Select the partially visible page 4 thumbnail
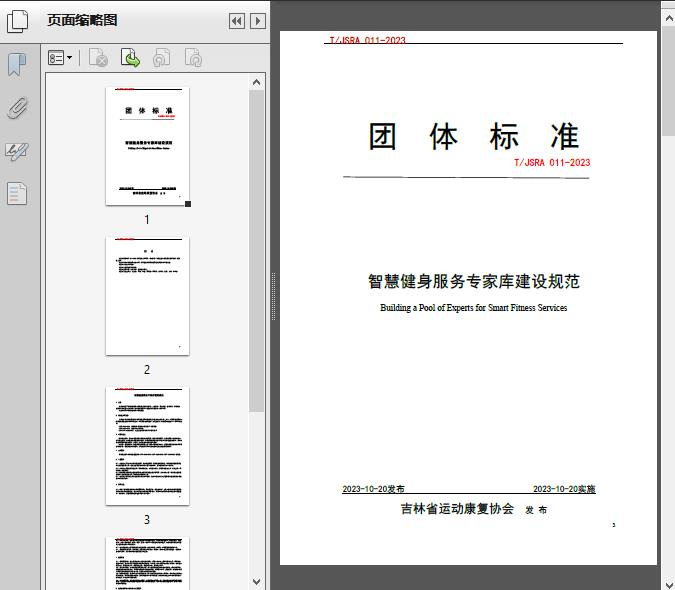The image size is (675, 590). coord(147,563)
